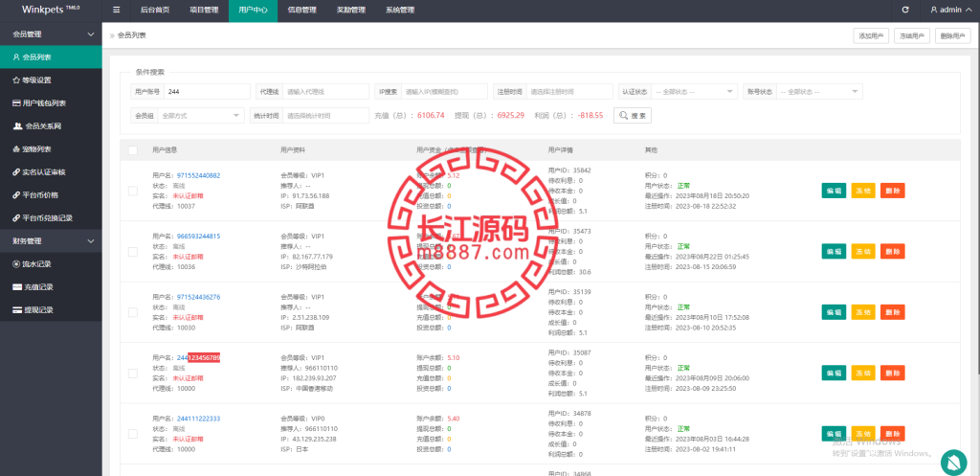The width and height of the screenshot is (980, 476).
Task: Open the 账号状态 dropdown
Action: (x=819, y=91)
